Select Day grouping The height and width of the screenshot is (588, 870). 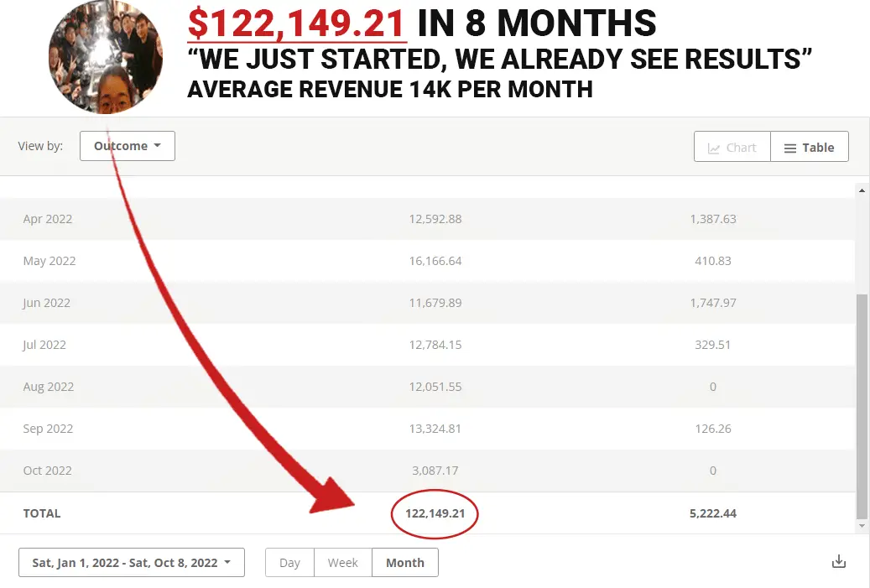click(289, 563)
